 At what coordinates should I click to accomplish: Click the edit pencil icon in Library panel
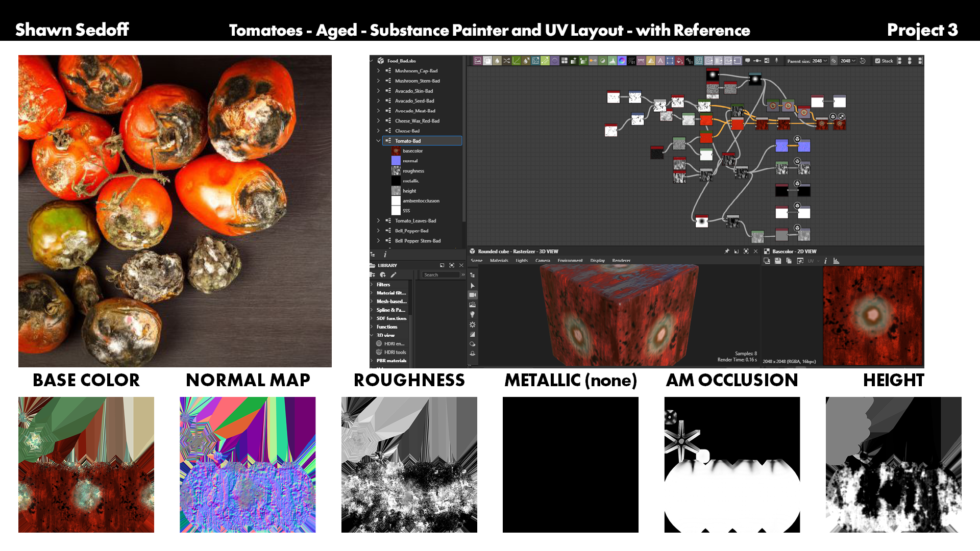pos(394,274)
